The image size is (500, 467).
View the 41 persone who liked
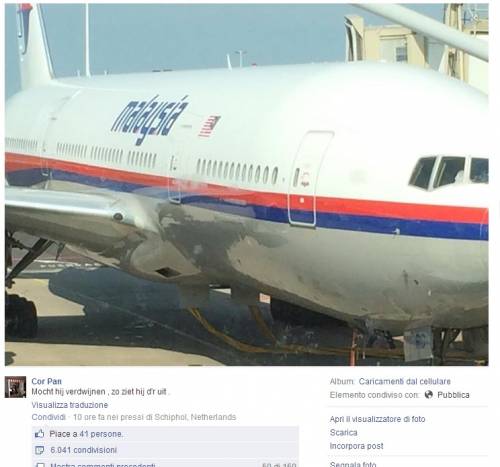tap(101, 434)
